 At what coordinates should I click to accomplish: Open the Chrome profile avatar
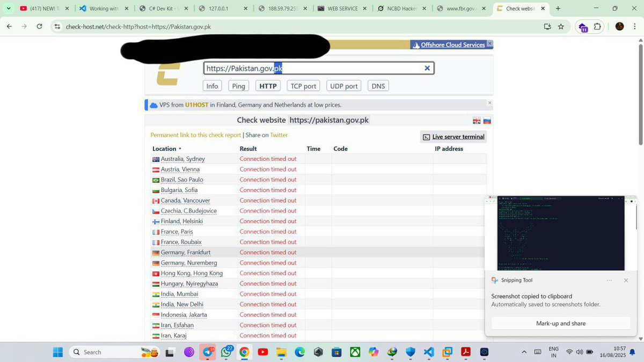[619, 26]
